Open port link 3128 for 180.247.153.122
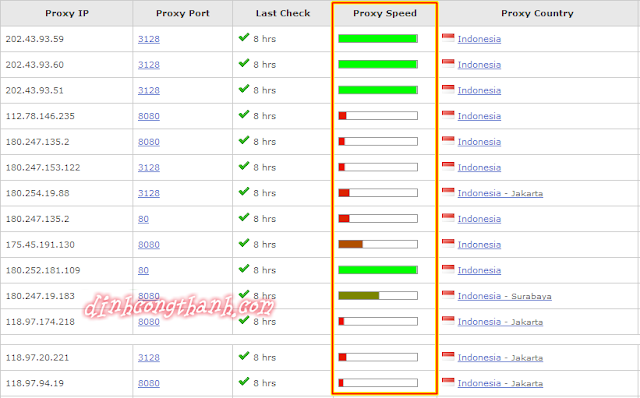Image resolution: width=640 pixels, height=398 pixels. [149, 168]
